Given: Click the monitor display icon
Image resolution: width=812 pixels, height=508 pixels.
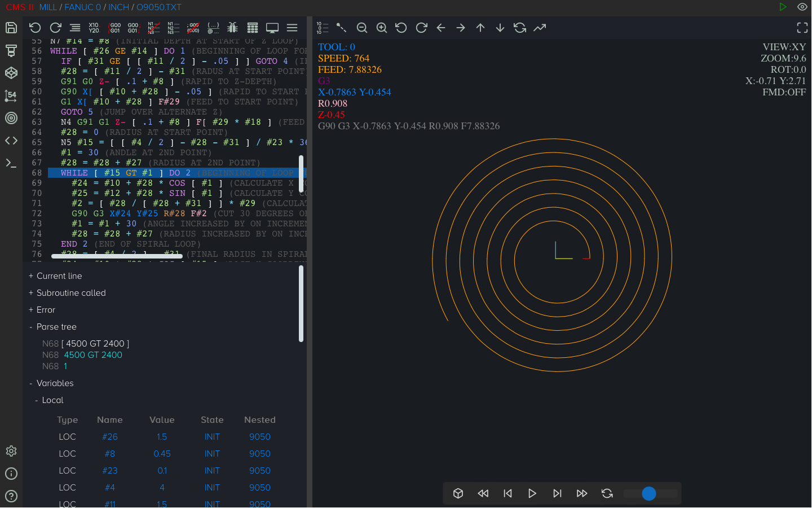Looking at the screenshot, I should click(272, 28).
